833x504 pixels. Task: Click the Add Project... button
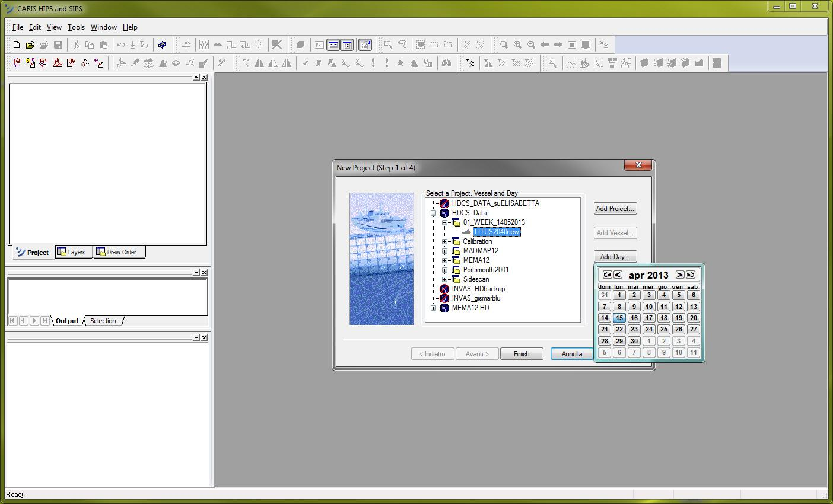(615, 209)
